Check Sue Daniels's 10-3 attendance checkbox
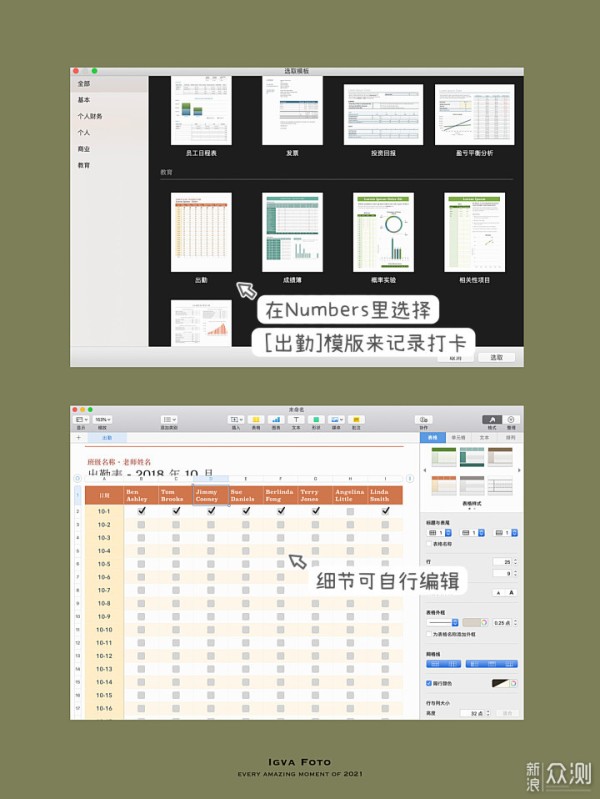 pyautogui.click(x=246, y=538)
